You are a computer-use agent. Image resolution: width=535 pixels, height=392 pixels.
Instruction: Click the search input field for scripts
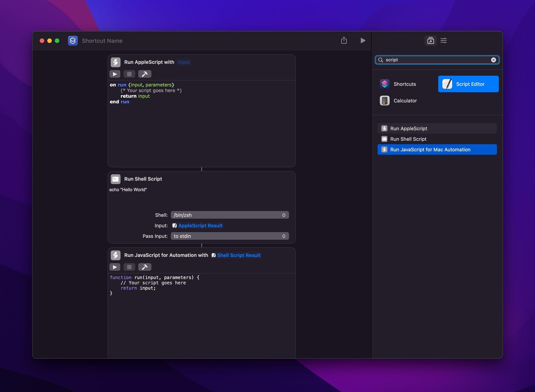click(x=437, y=59)
